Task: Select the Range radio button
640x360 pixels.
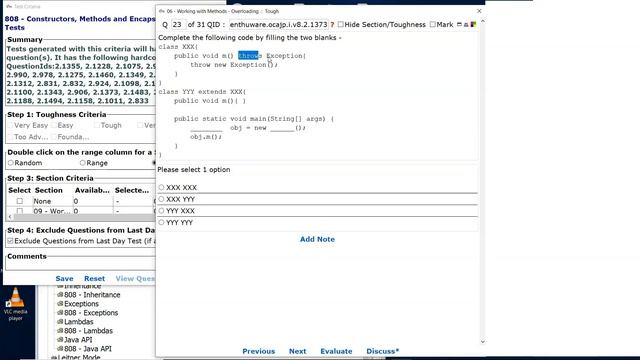Action: (x=82, y=163)
